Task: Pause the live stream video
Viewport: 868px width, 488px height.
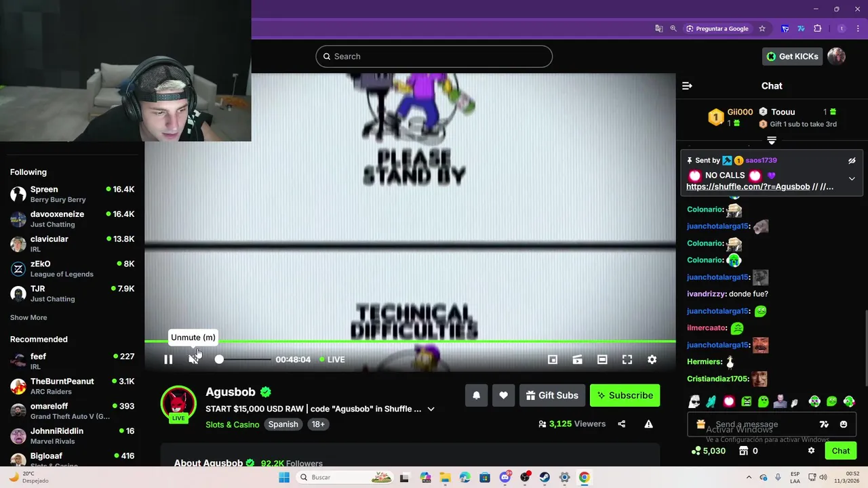Action: pyautogui.click(x=168, y=359)
